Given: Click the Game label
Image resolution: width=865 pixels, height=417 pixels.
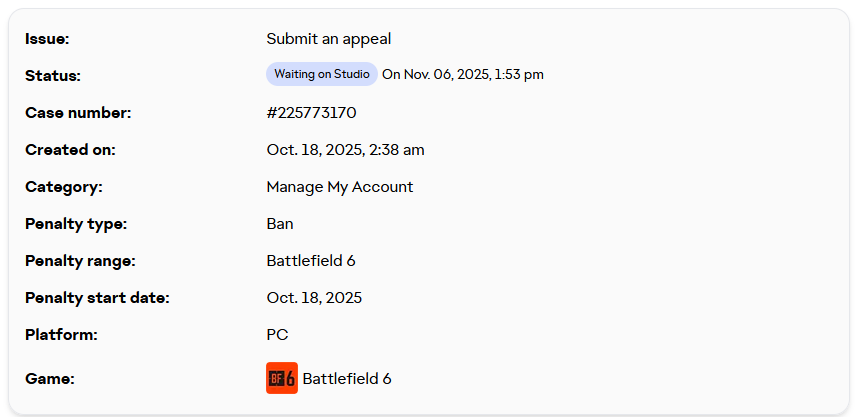Looking at the screenshot, I should [50, 379].
